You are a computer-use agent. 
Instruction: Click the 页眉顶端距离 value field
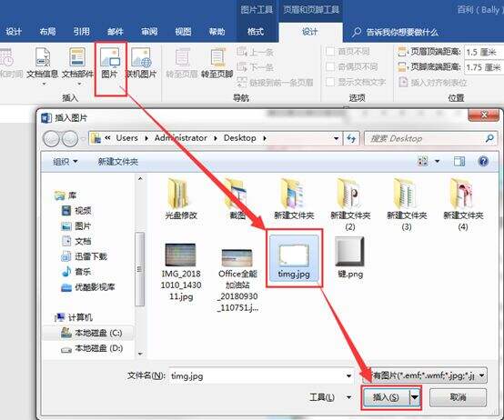(484, 52)
